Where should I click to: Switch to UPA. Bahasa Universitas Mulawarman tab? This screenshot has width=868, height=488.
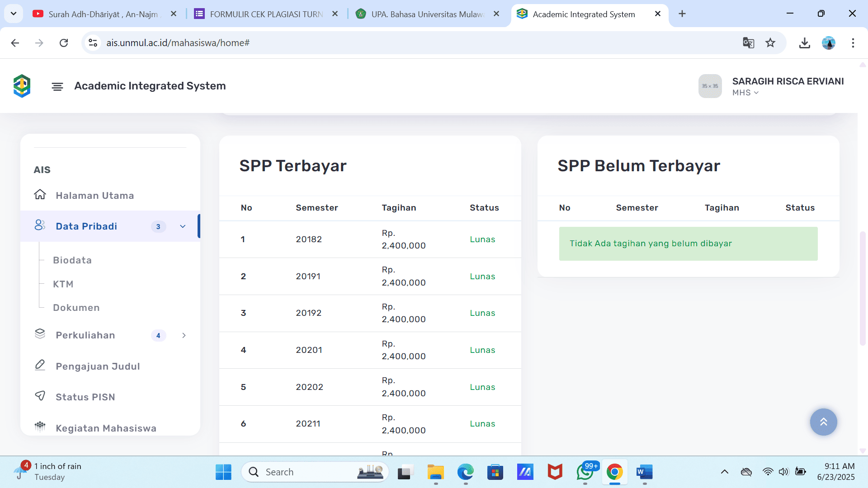coord(426,14)
